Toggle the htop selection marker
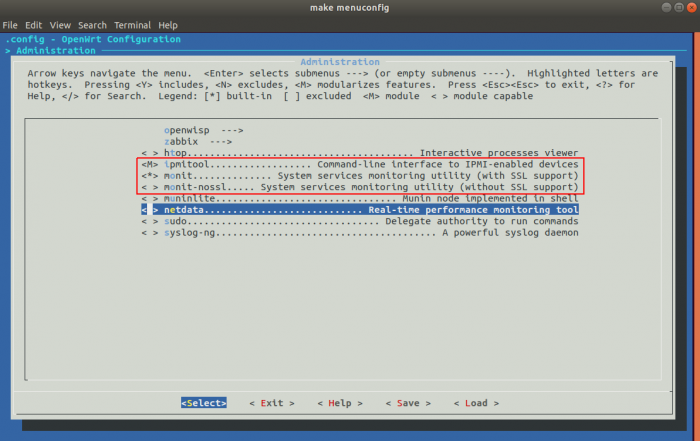The image size is (700, 441). click(149, 152)
